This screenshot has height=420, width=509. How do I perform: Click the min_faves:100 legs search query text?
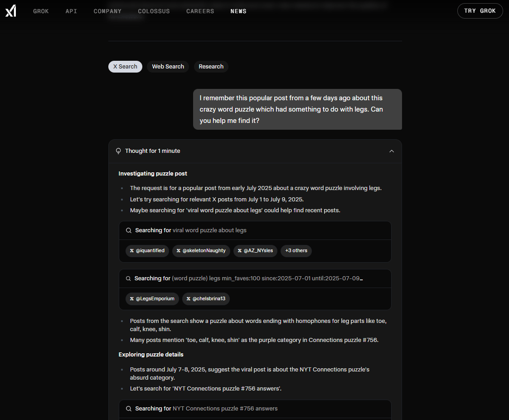pos(267,278)
